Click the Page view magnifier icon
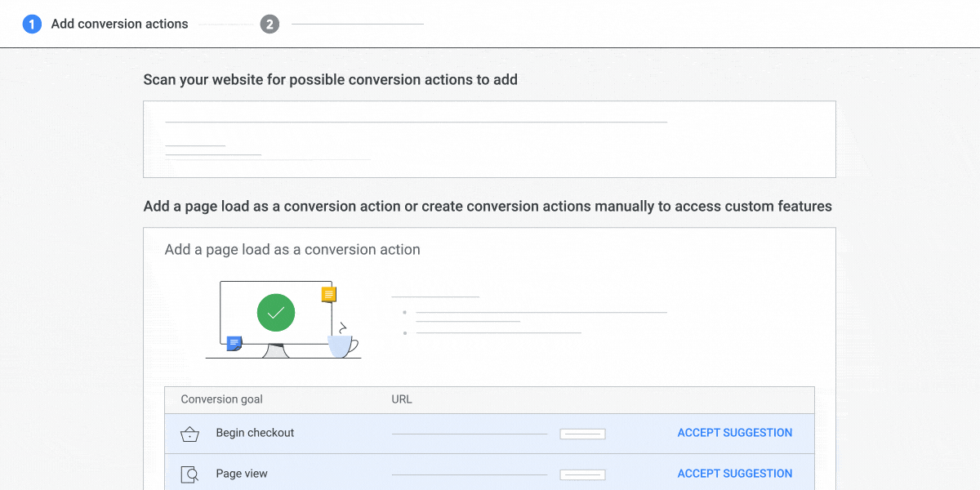 coord(189,474)
